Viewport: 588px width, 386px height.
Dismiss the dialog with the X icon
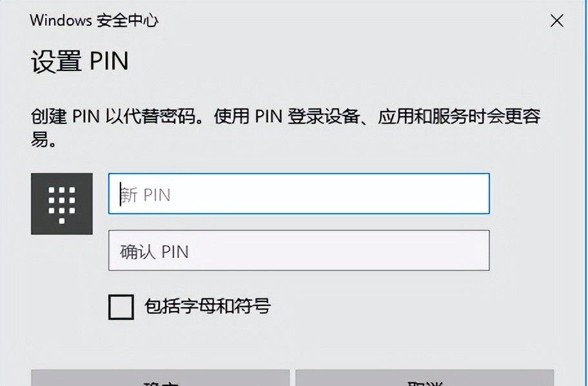point(556,21)
